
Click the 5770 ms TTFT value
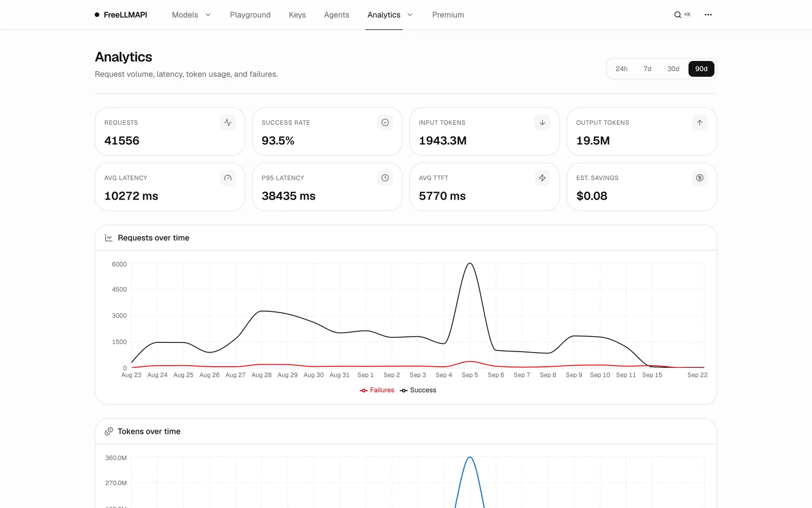(x=442, y=196)
